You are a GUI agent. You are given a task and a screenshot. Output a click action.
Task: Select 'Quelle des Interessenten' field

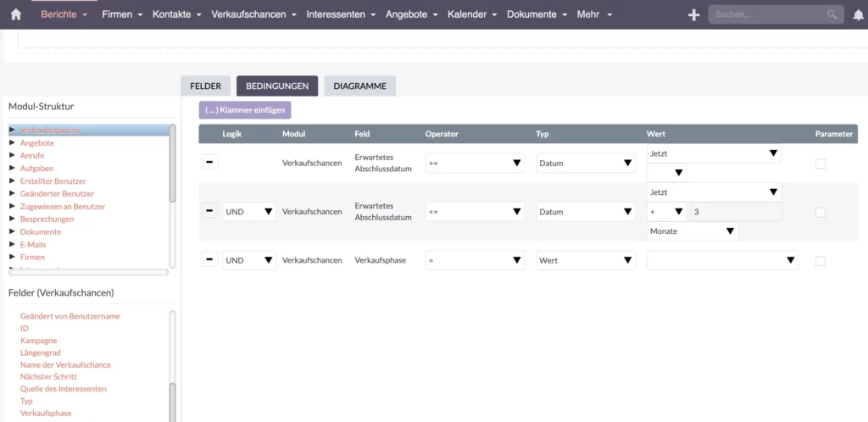tap(63, 389)
